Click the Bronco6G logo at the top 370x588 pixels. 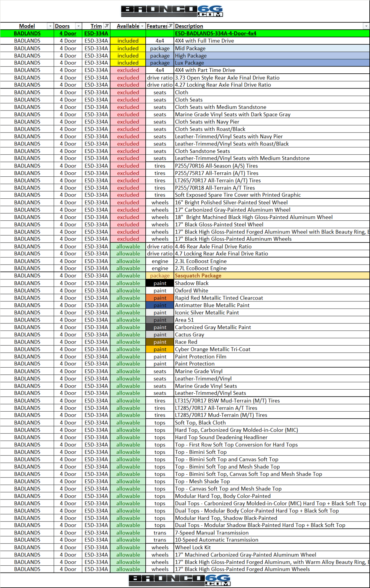pyautogui.click(x=172, y=11)
